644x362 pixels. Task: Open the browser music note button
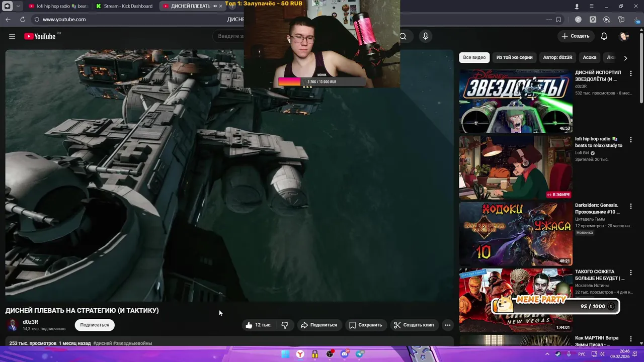(x=578, y=20)
